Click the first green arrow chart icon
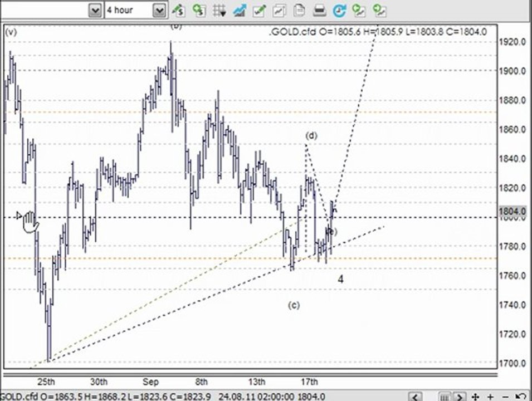 359,11
